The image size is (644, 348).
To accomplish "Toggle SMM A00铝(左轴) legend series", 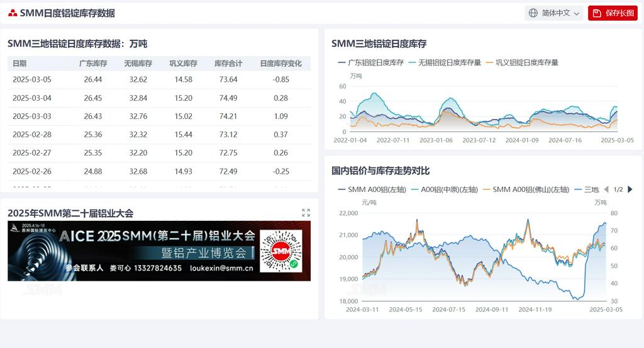I will pos(372,189).
